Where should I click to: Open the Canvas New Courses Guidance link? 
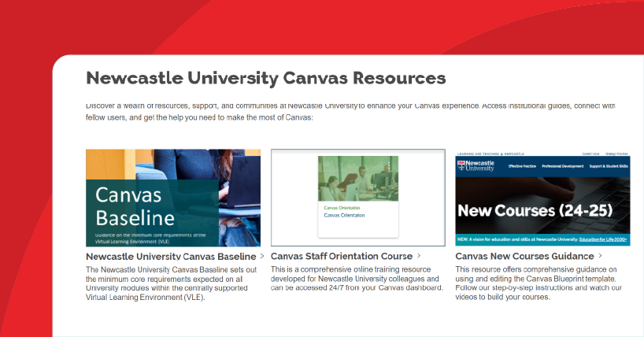(524, 256)
